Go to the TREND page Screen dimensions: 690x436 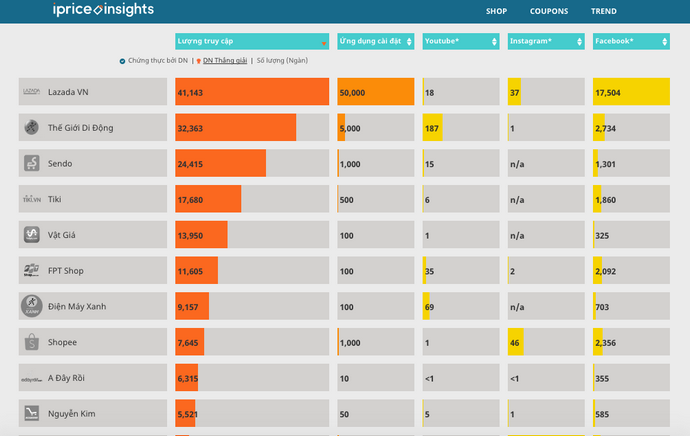[x=604, y=12]
